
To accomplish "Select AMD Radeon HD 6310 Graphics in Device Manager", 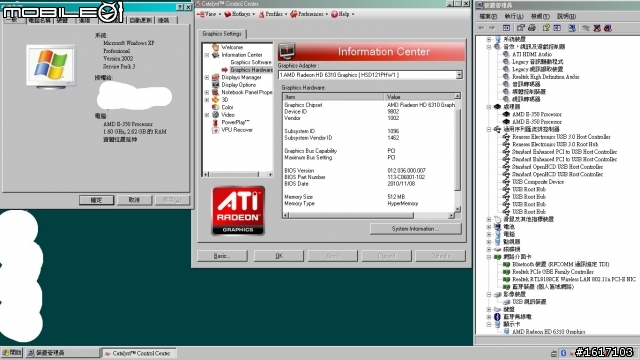I will pyautogui.click(x=549, y=331).
